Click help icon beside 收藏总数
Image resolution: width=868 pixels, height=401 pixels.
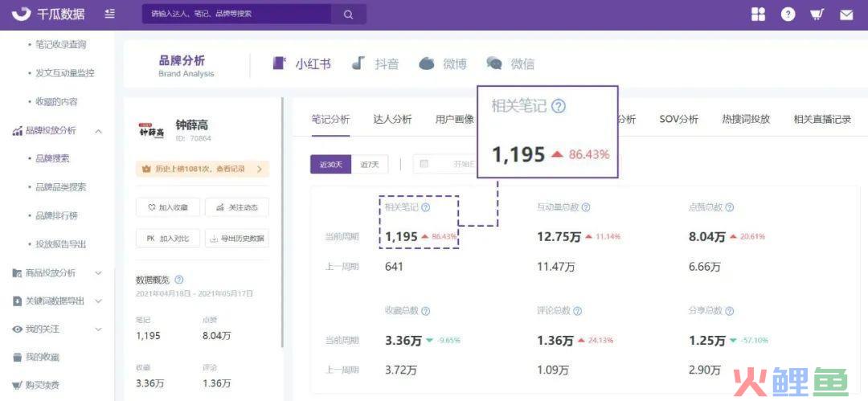(x=426, y=311)
